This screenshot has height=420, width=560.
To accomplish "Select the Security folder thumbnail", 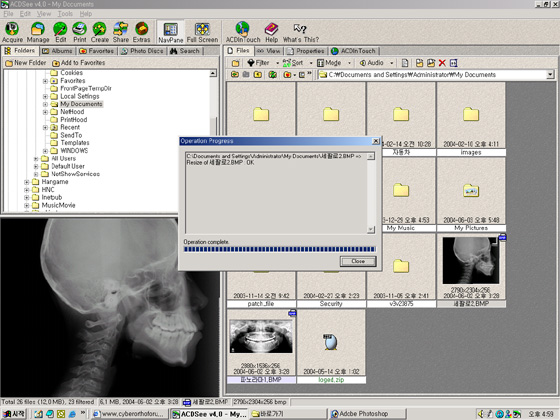I will tap(331, 290).
